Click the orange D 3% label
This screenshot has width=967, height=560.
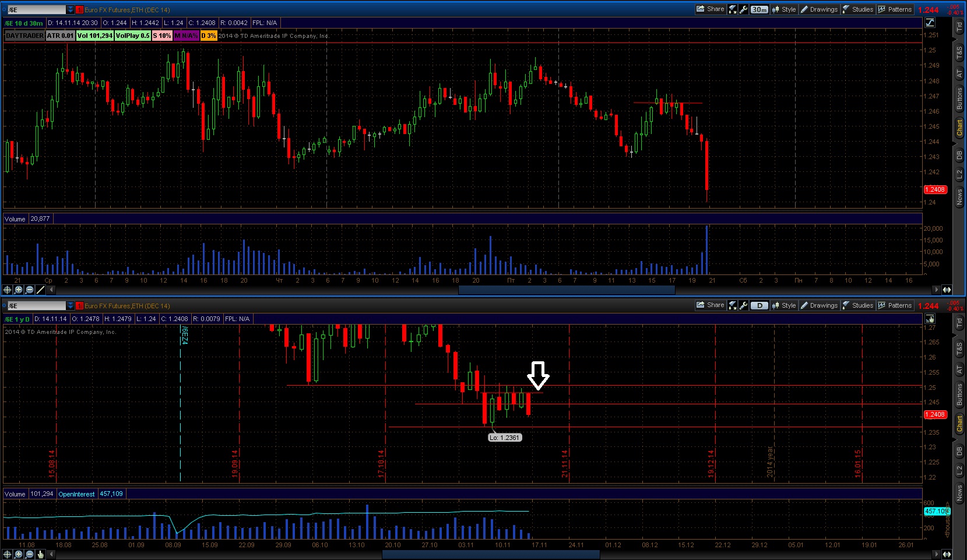point(208,36)
